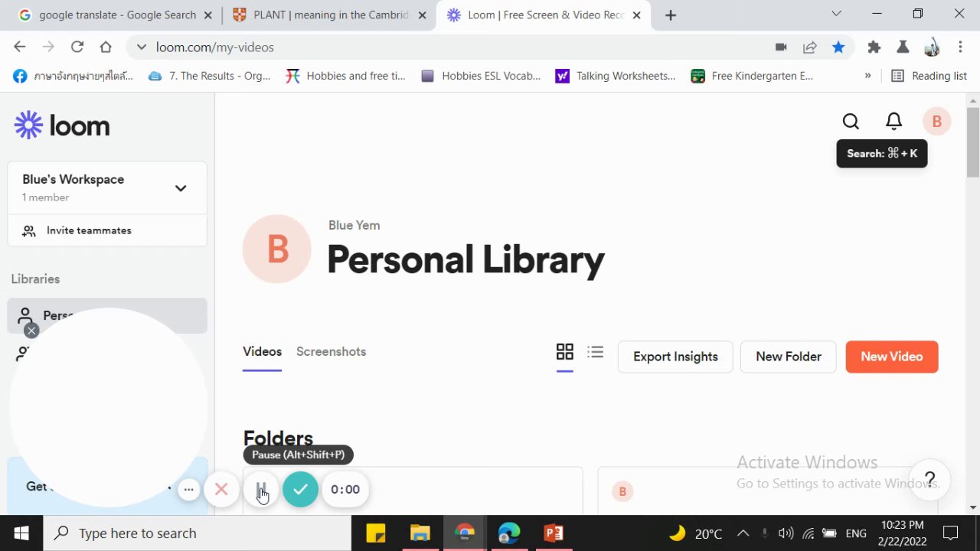Start a New Video
Viewport: 980px width, 551px height.
tap(891, 357)
